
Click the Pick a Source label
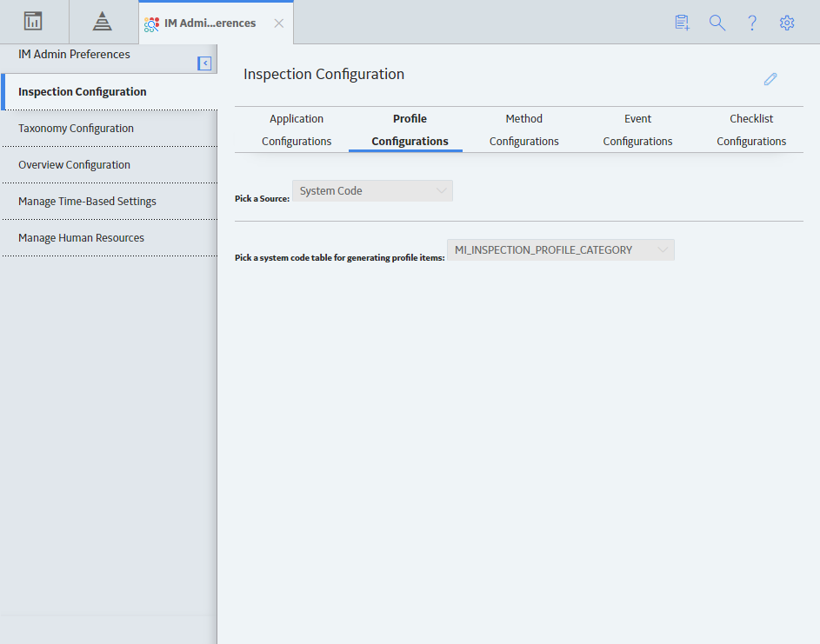[x=262, y=199]
